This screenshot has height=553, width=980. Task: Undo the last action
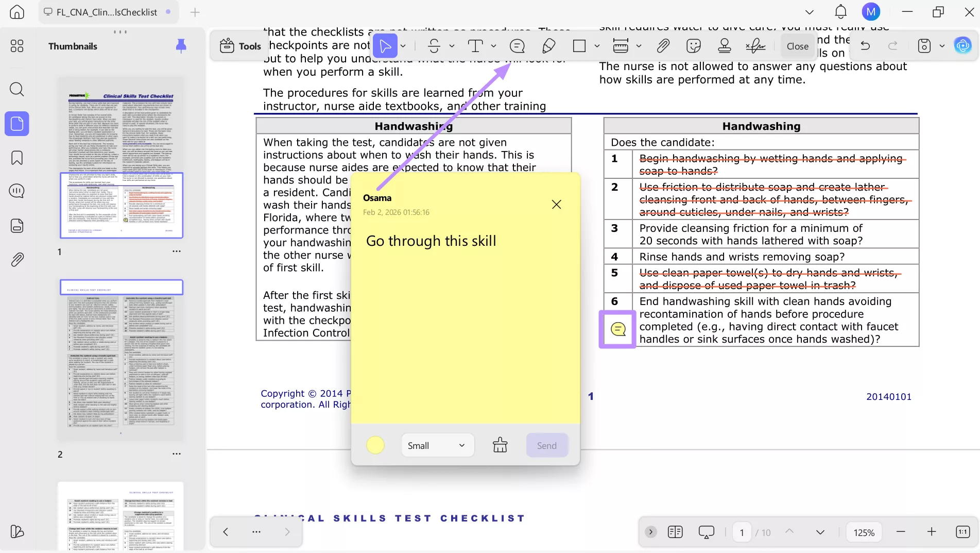(865, 46)
